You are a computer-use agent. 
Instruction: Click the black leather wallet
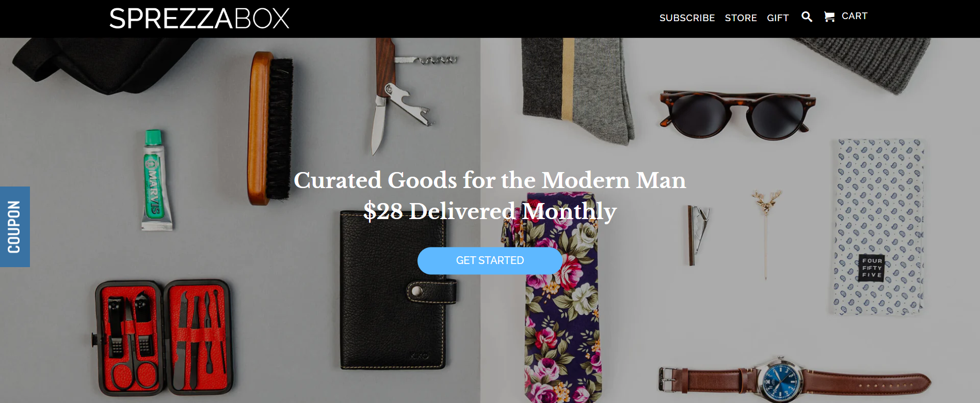(397, 290)
